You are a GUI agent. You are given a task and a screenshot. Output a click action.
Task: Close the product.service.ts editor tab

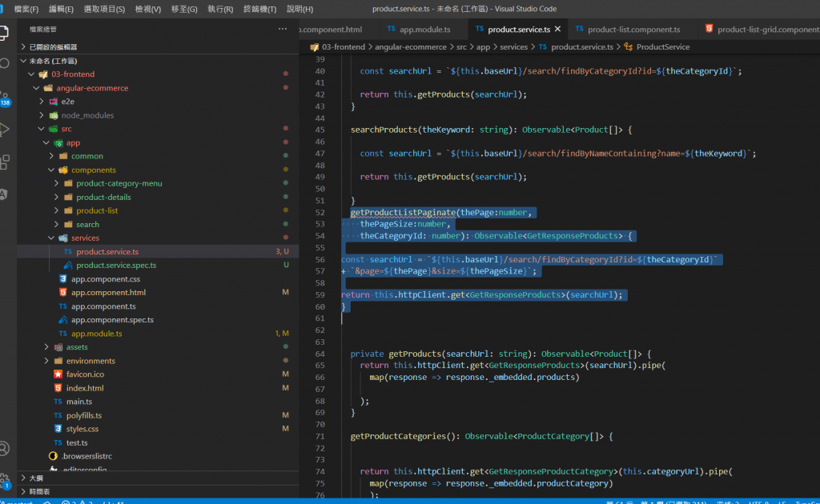pos(557,29)
